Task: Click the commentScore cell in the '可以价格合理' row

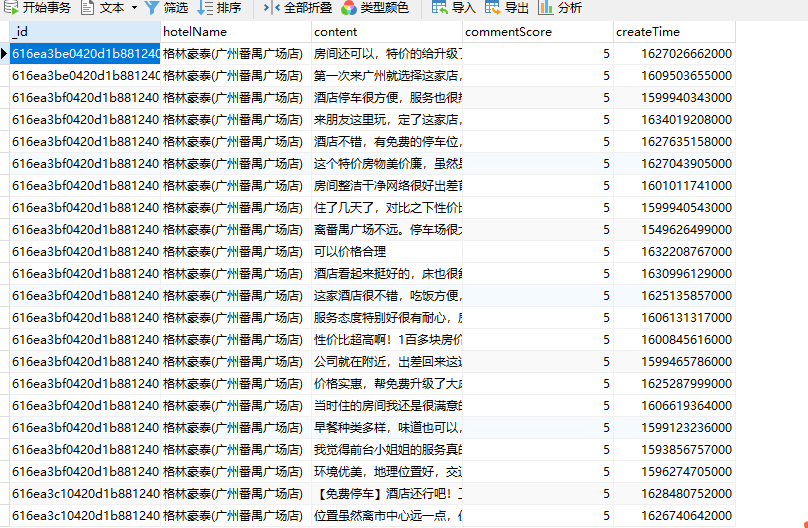Action: pyautogui.click(x=538, y=252)
